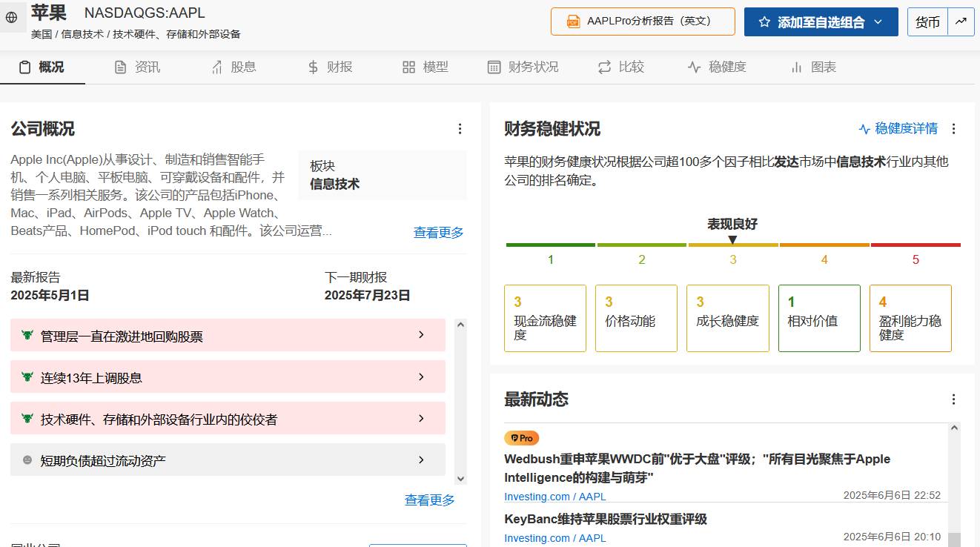Click the compare arrows icon on 比较 tab
Image resolution: width=980 pixels, height=547 pixels.
tap(604, 67)
